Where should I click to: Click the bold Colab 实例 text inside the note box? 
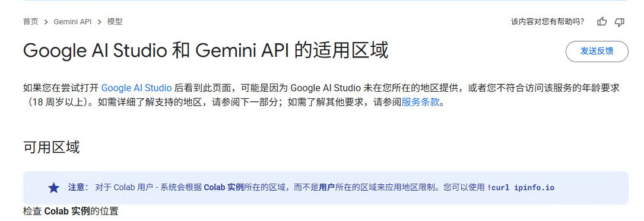(x=224, y=188)
